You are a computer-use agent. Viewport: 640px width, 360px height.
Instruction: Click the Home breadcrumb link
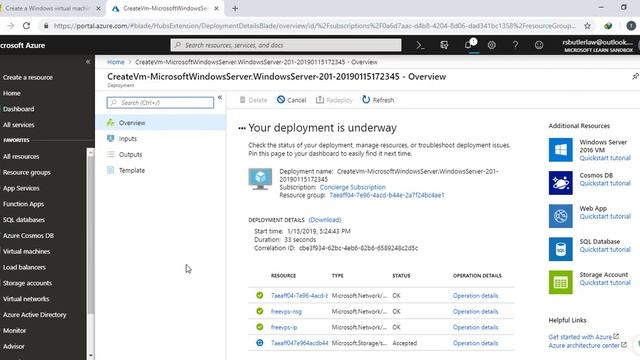pos(116,62)
